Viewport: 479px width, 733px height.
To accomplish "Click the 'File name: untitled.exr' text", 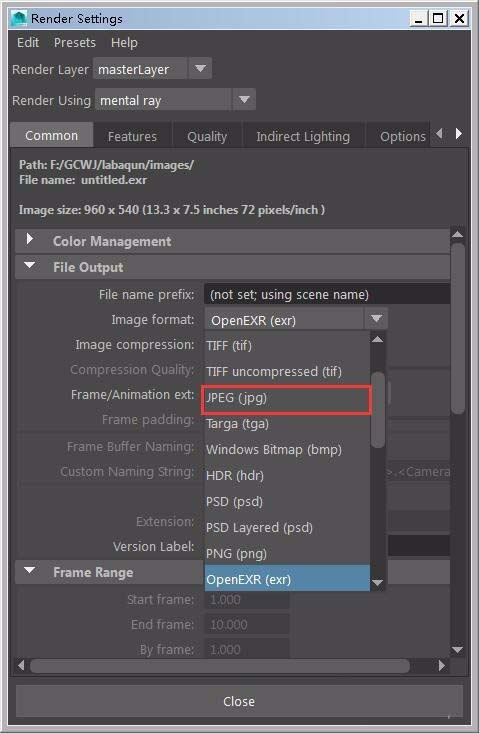I will pos(83,180).
